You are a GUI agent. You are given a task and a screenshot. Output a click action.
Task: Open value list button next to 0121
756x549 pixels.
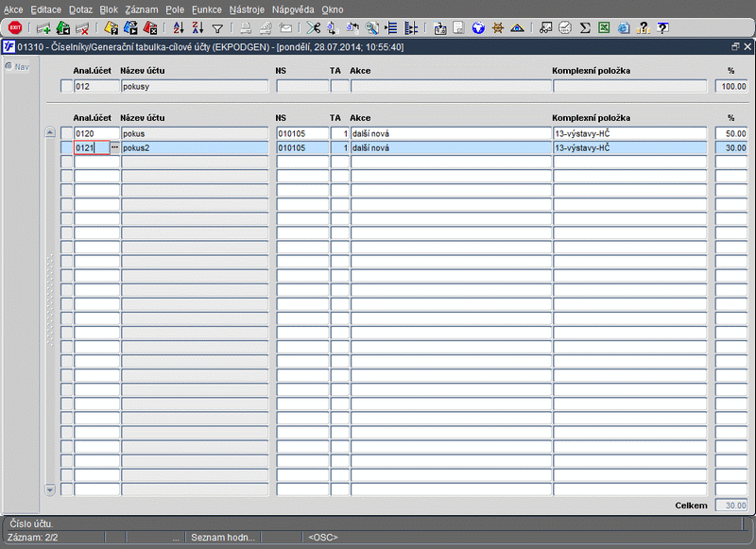pyautogui.click(x=114, y=147)
